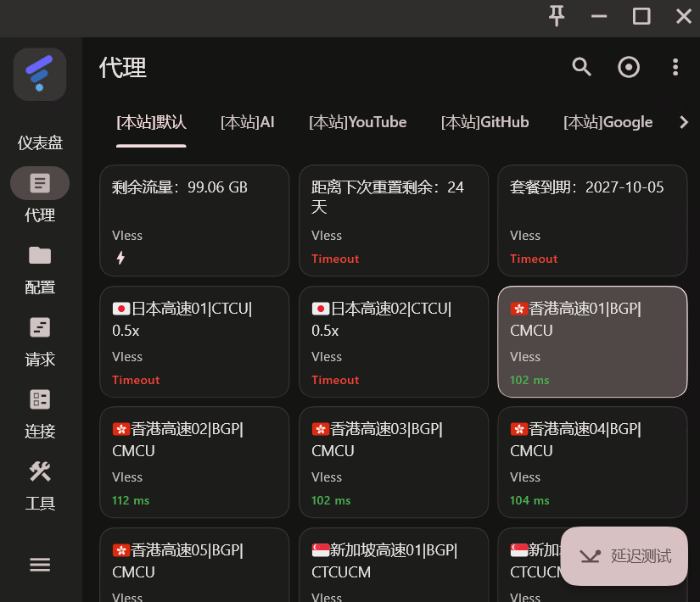Pin the window with the pin icon

coord(557,16)
